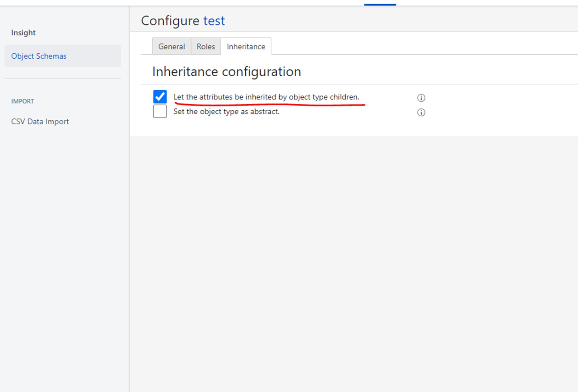This screenshot has height=392, width=578.
Task: Switch to the Roles tab
Action: [x=206, y=47]
